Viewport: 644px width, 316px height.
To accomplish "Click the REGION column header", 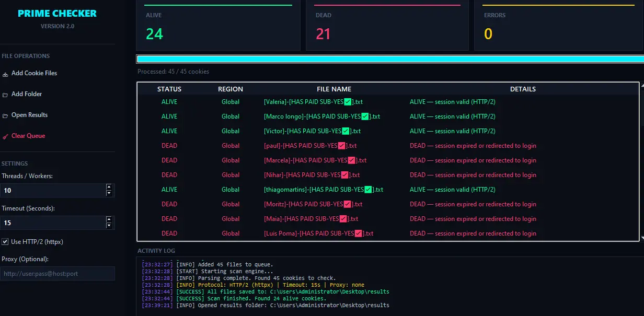I will [231, 89].
